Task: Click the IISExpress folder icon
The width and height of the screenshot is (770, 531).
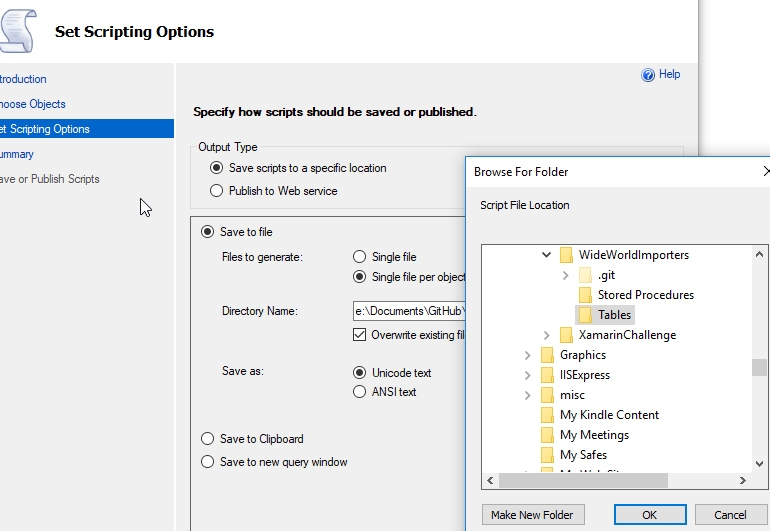Action: pyautogui.click(x=547, y=375)
